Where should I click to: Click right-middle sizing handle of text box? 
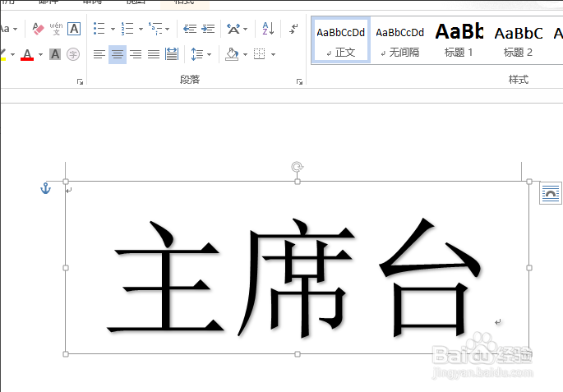pyautogui.click(x=529, y=268)
